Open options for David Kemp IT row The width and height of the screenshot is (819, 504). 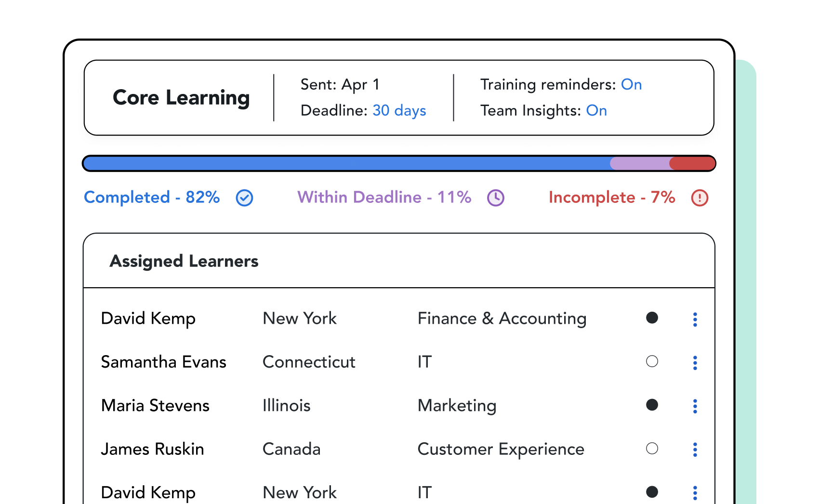tap(695, 492)
